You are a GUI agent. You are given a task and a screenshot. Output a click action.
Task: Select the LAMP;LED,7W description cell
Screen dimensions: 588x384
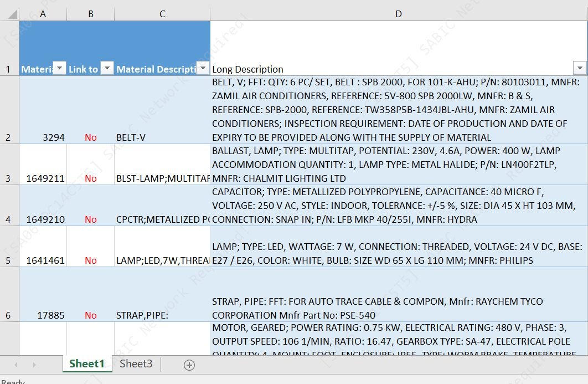(162, 246)
